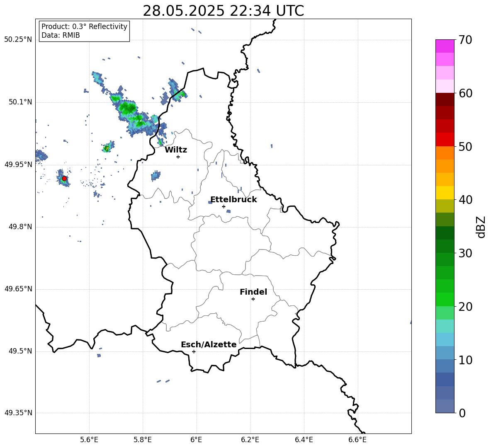Click the 5.6°E longitude label
This screenshot has width=491, height=448.
tap(89, 440)
